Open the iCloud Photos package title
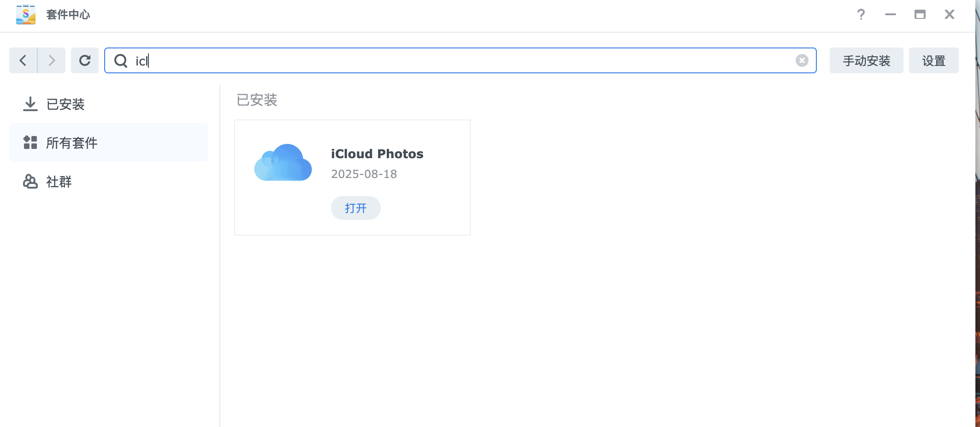980x427 pixels. 377,154
